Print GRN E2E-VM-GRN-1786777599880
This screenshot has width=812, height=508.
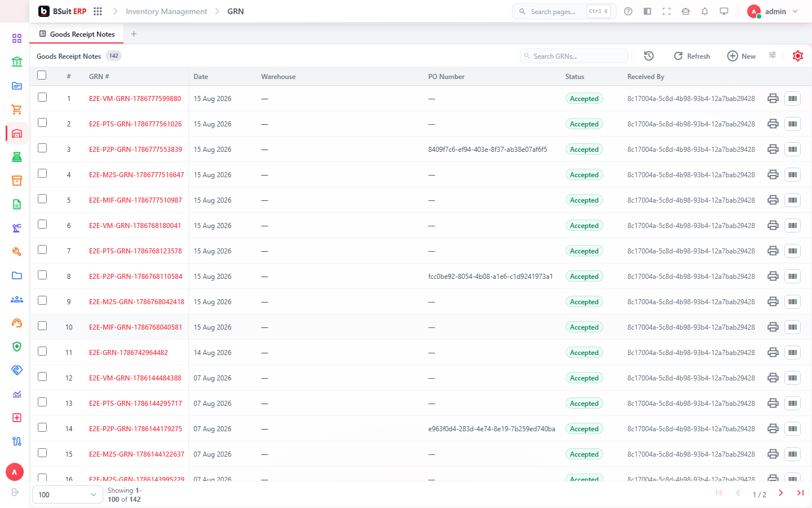(x=773, y=98)
